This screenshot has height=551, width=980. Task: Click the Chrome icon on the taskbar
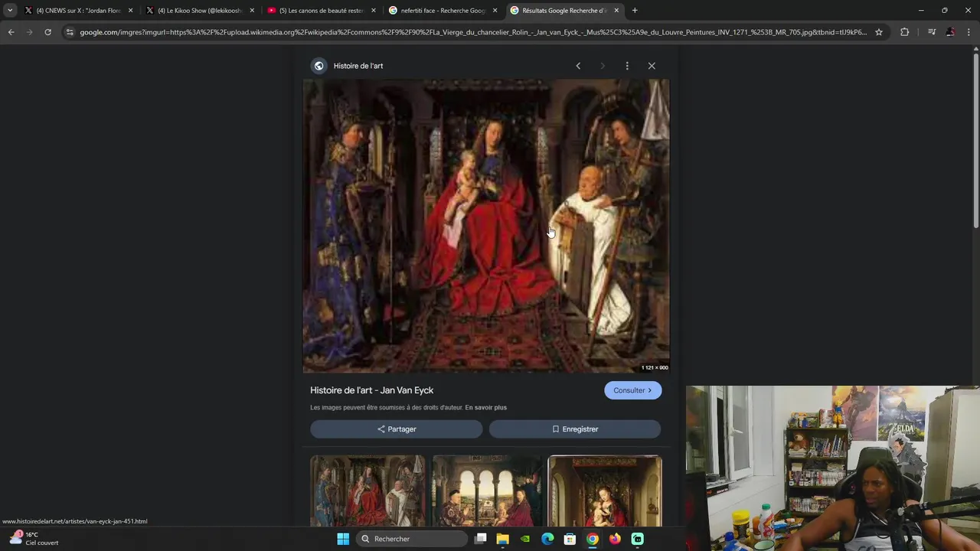pyautogui.click(x=593, y=539)
